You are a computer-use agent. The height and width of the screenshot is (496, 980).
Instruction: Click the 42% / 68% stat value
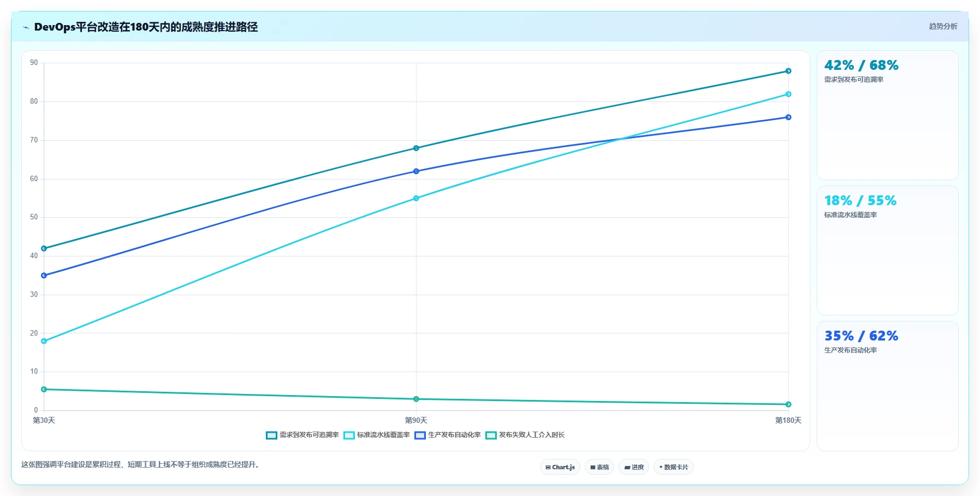pyautogui.click(x=861, y=65)
